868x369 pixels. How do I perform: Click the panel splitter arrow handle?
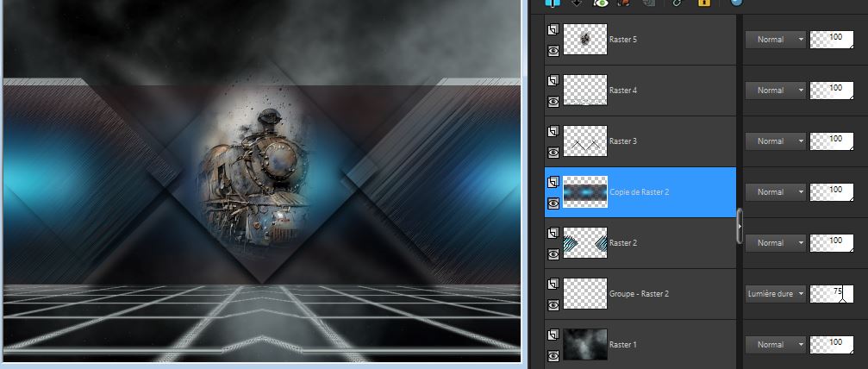(x=740, y=226)
